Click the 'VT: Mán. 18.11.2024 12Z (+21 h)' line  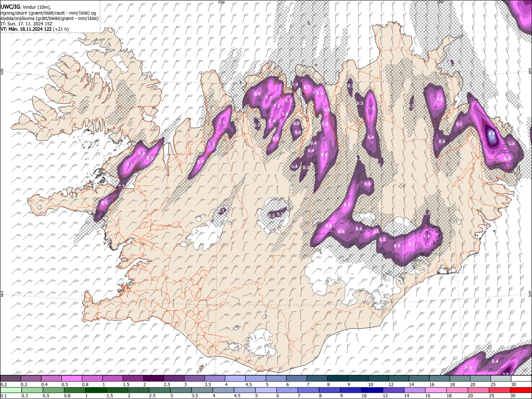34,29
